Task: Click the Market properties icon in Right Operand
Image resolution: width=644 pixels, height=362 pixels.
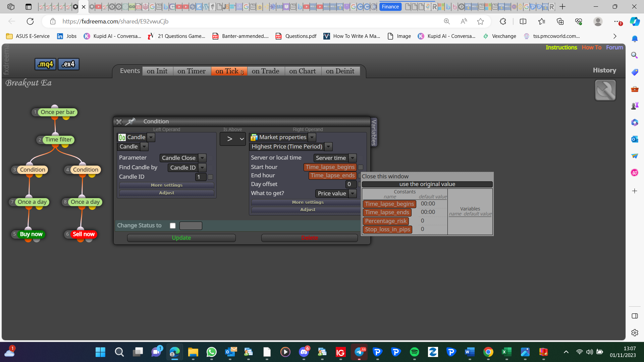Action: pyautogui.click(x=254, y=137)
